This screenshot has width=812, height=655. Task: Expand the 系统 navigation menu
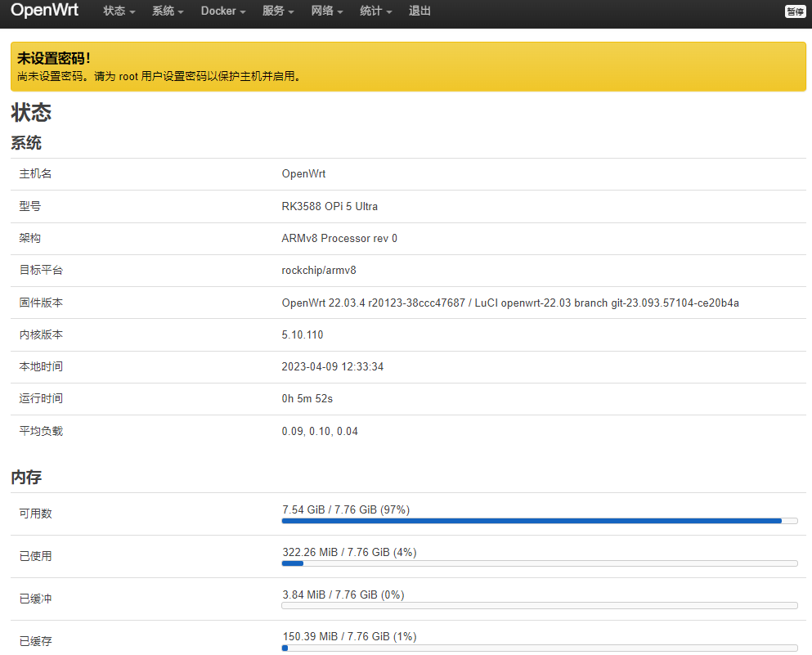coord(168,11)
